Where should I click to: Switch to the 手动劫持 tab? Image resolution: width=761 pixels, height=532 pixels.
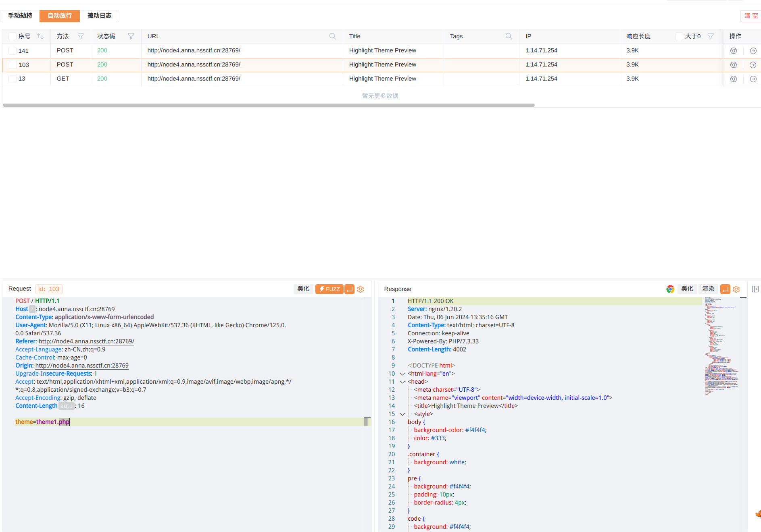20,16
